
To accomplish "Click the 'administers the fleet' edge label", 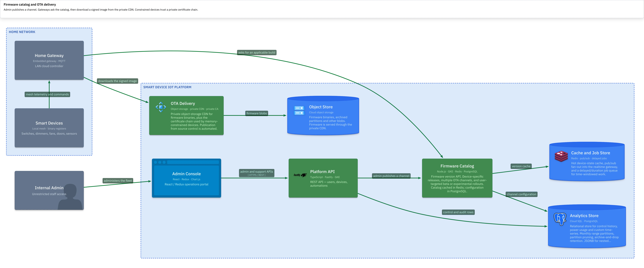I will (118, 181).
